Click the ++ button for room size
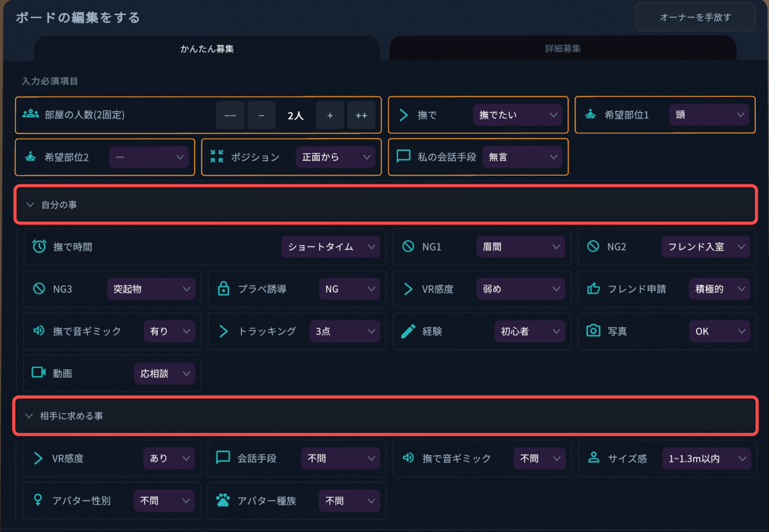 [x=361, y=115]
